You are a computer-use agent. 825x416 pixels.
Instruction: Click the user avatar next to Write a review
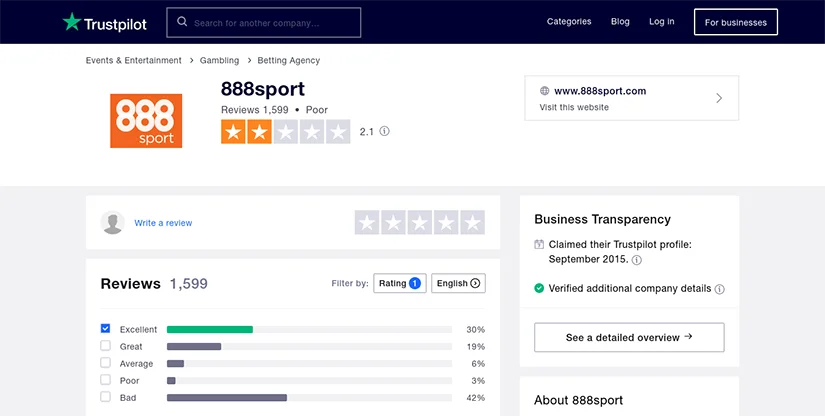(113, 222)
